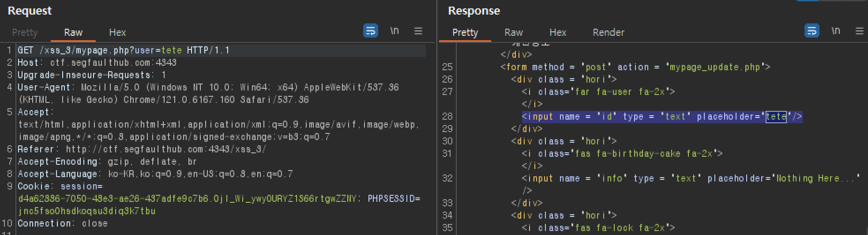This screenshot has width=868, height=235.
Task: Click the Referer header line
Action: click(x=142, y=149)
